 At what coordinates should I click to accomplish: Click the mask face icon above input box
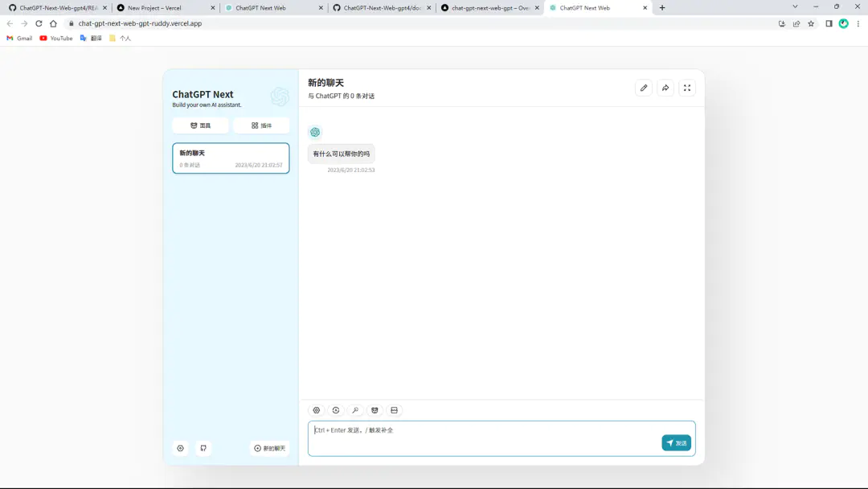375,410
